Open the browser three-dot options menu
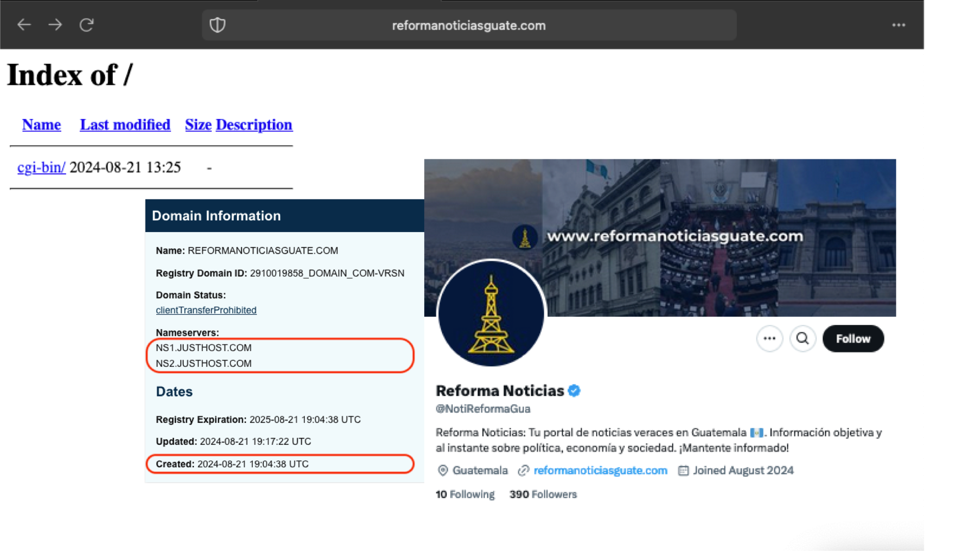 tap(899, 24)
